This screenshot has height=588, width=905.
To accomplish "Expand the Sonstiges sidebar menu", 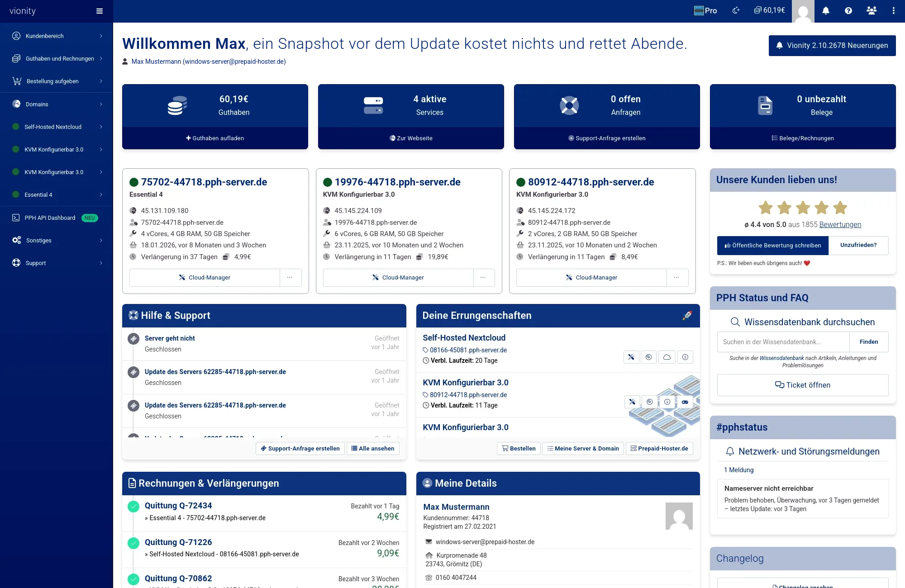I will coord(57,240).
